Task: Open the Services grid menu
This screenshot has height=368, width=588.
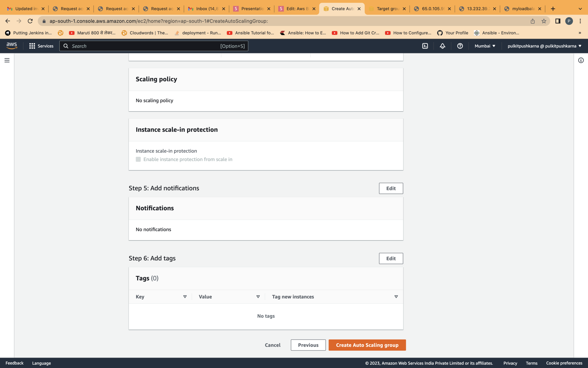Action: [41, 46]
